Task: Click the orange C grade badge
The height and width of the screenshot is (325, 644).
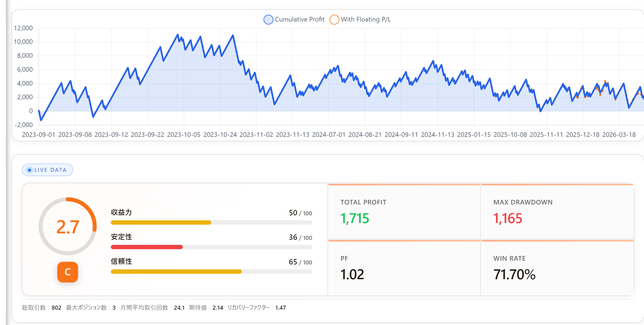Action: 68,272
